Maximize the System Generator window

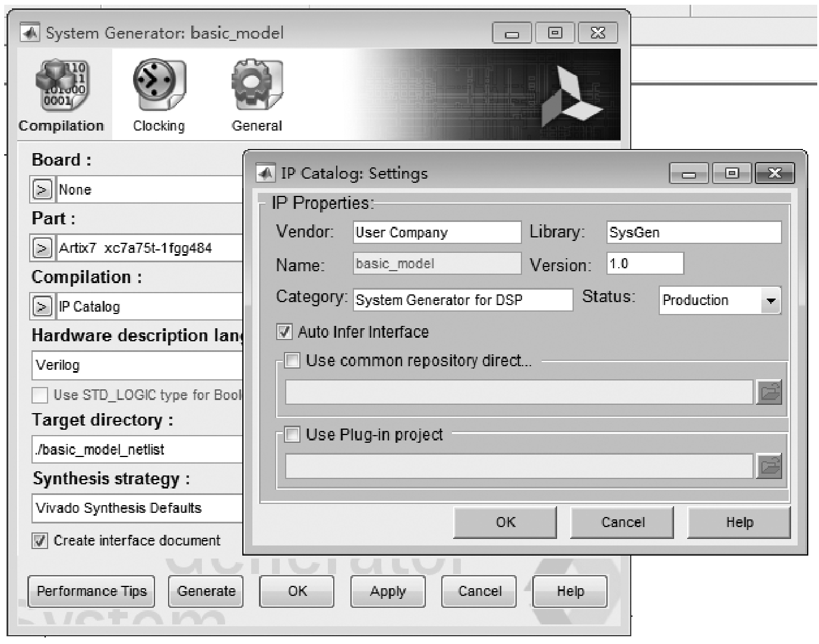click(x=555, y=33)
